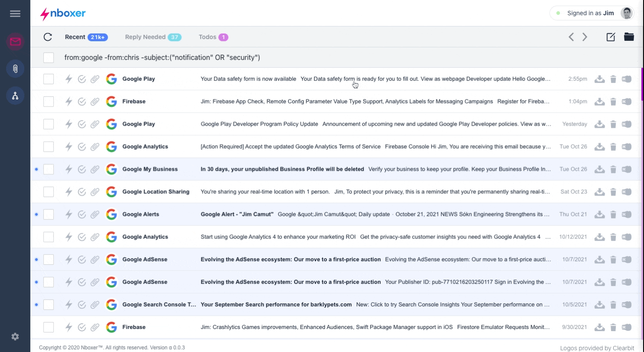Click the Nboxer logo
This screenshot has height=352, width=644.
63,13
